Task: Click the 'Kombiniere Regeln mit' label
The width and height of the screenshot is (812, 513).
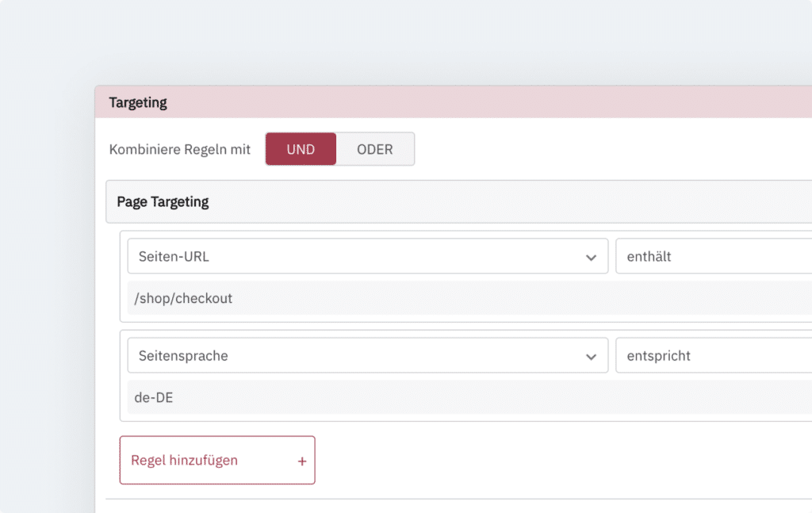Action: [180, 149]
